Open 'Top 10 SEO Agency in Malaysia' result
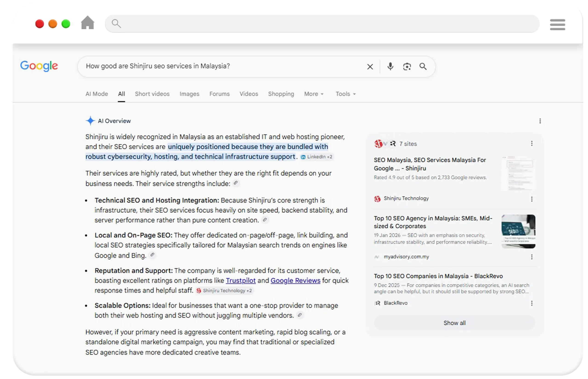The height and width of the screenshot is (379, 588). click(433, 222)
